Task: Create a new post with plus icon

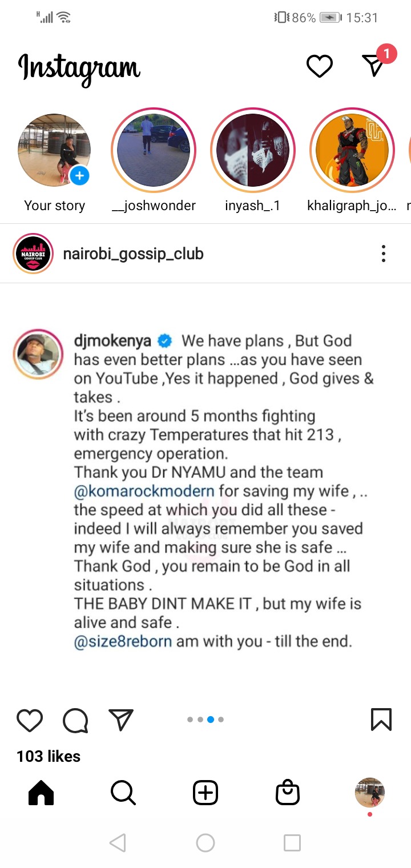Action: point(205,793)
